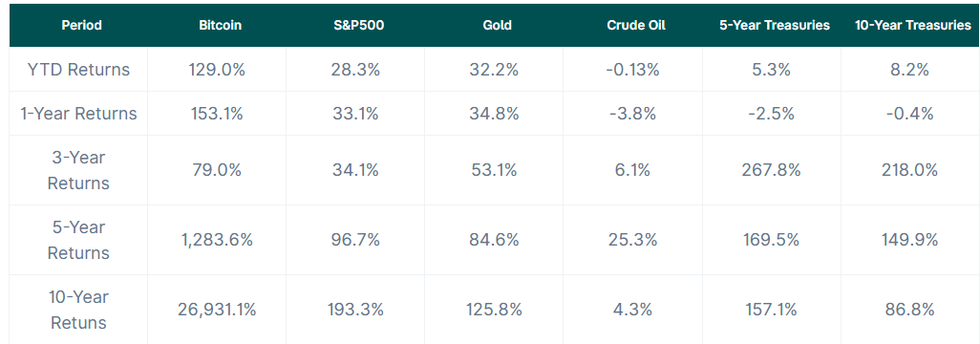Viewport: 980px width, 344px height.
Task: Select the 193.3% S&P500 cell
Action: pyautogui.click(x=355, y=310)
